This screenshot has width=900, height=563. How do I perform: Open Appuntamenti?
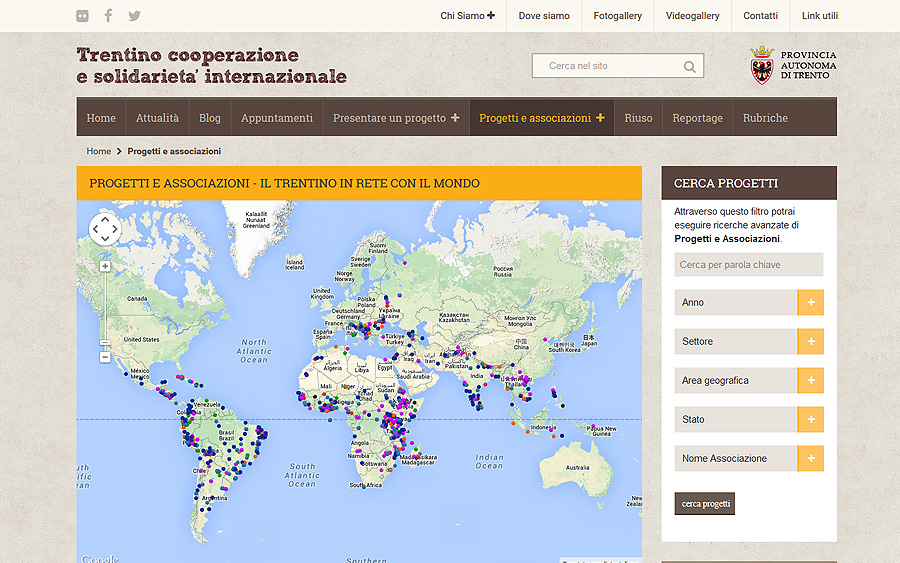tap(277, 118)
